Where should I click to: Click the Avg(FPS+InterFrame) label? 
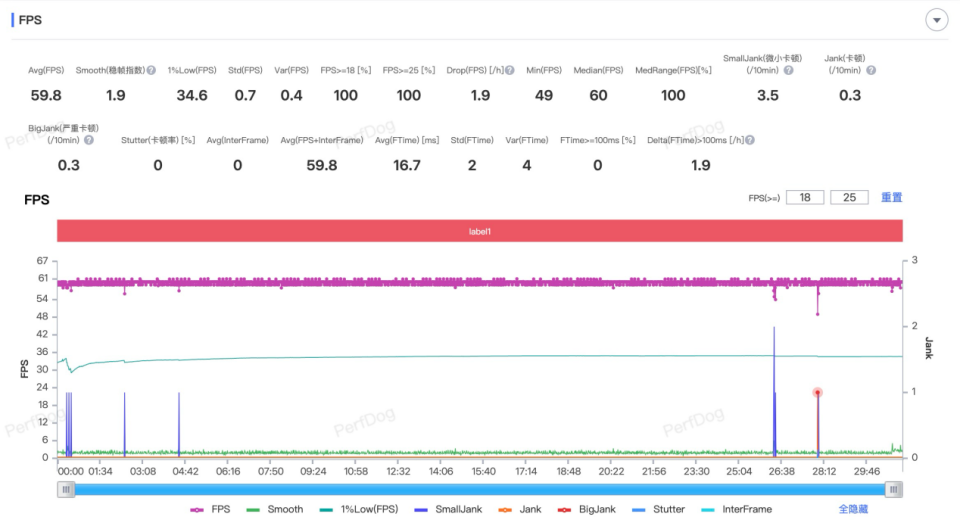pyautogui.click(x=321, y=140)
